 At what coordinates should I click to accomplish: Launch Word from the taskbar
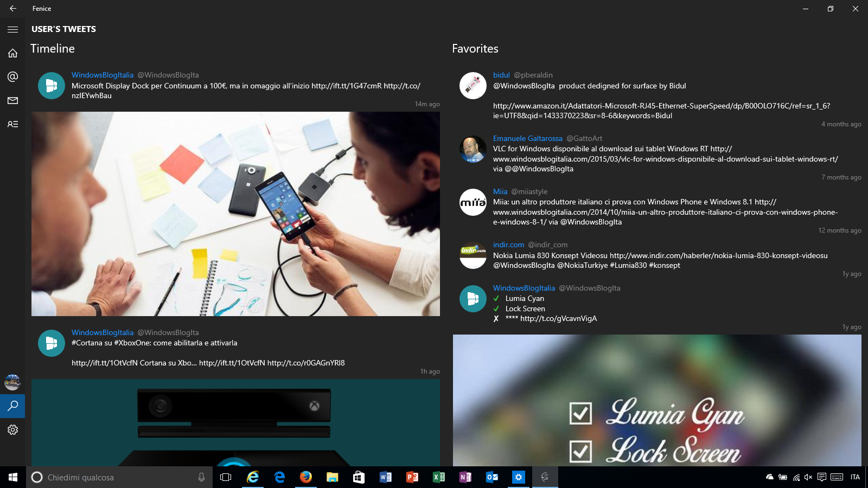point(385,477)
